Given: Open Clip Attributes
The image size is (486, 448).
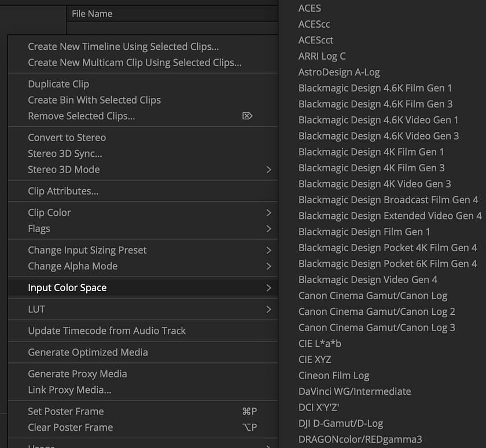Looking at the screenshot, I should pos(63,191).
